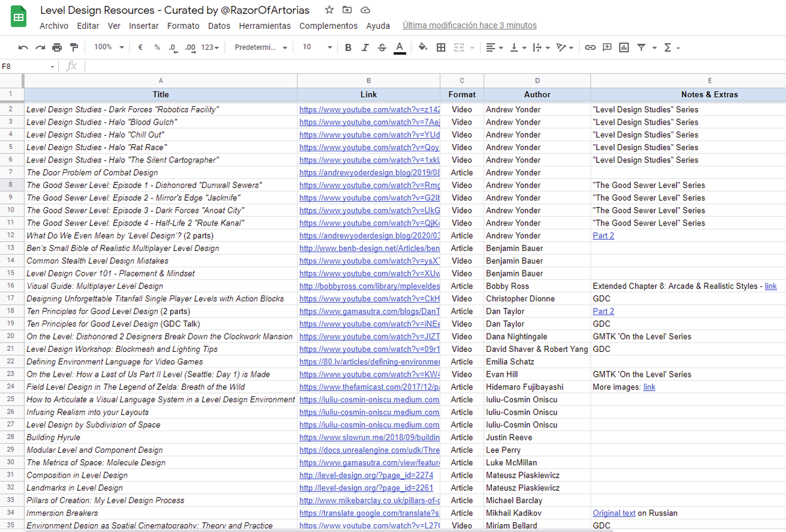Format as currency with euro icon

pos(140,47)
